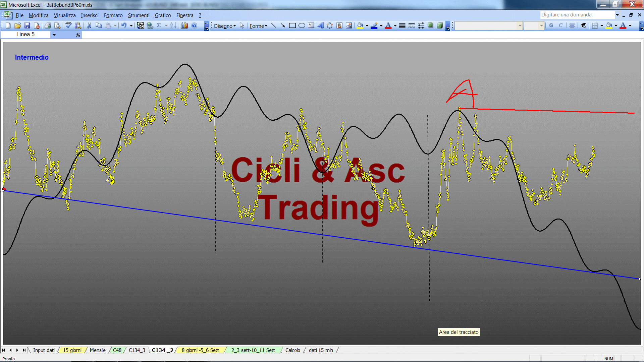Open Shadow Style options icon
Image resolution: width=644 pixels, height=362 pixels.
430,25
